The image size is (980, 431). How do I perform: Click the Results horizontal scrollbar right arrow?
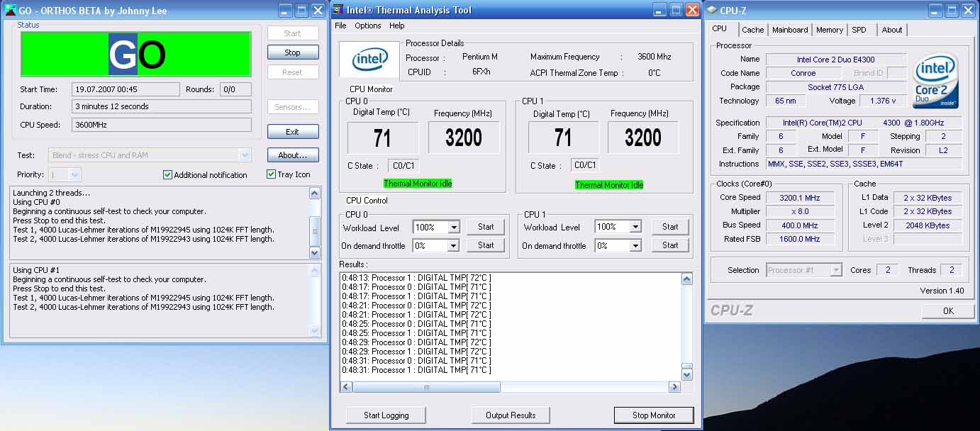(674, 387)
